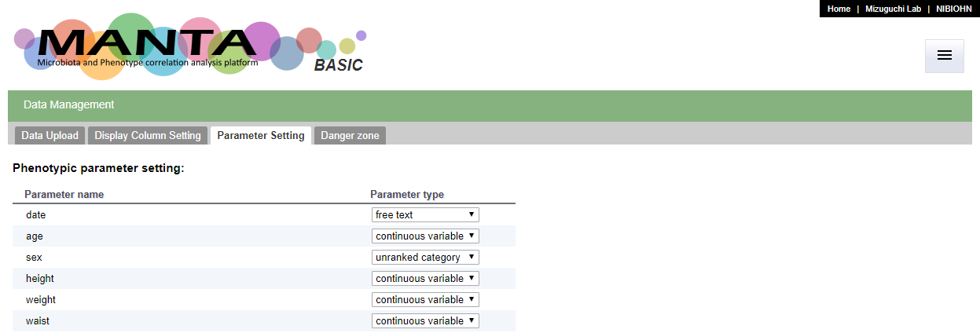Viewport: 980px width, 333px height.
Task: Expand the age parameter type dropdown
Action: 425,236
